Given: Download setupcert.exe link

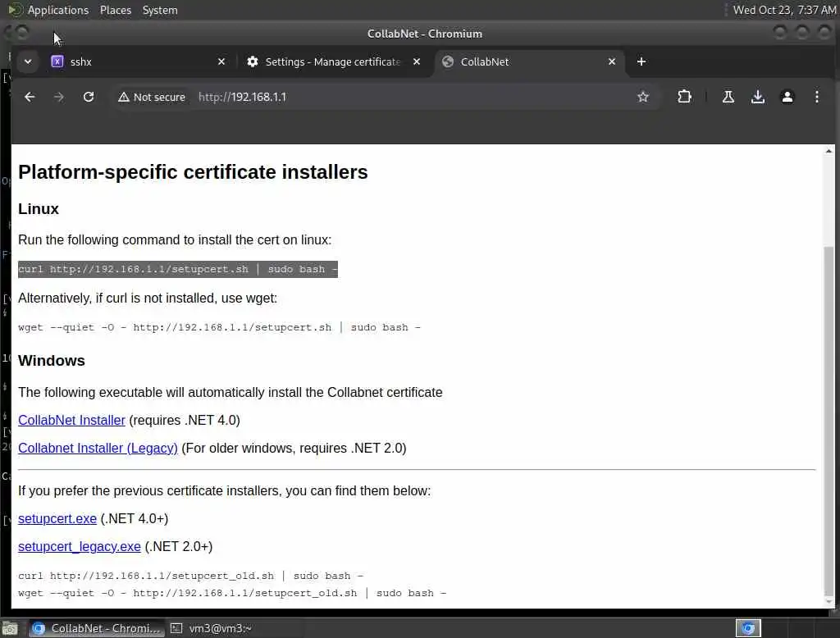Looking at the screenshot, I should click(x=57, y=518).
